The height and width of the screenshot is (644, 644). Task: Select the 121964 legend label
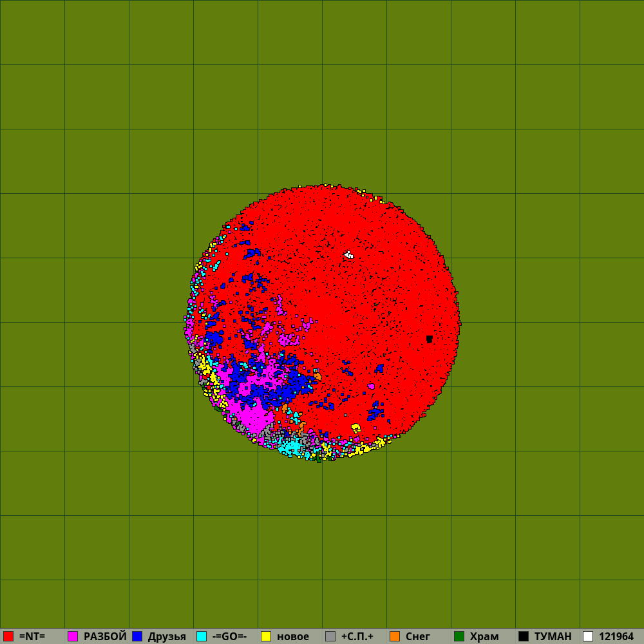(616, 636)
